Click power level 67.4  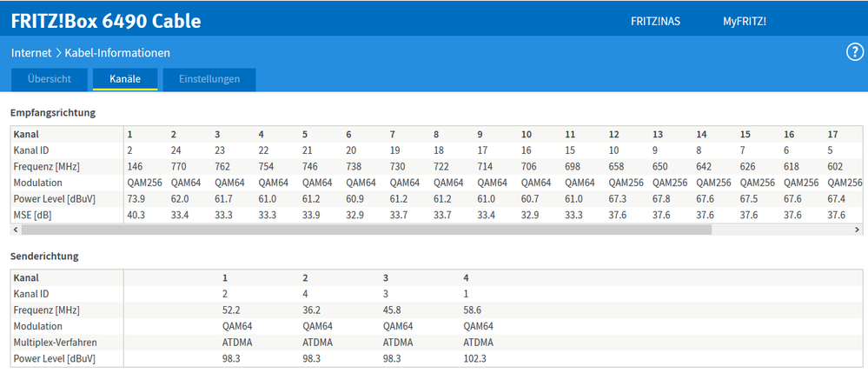pyautogui.click(x=837, y=199)
